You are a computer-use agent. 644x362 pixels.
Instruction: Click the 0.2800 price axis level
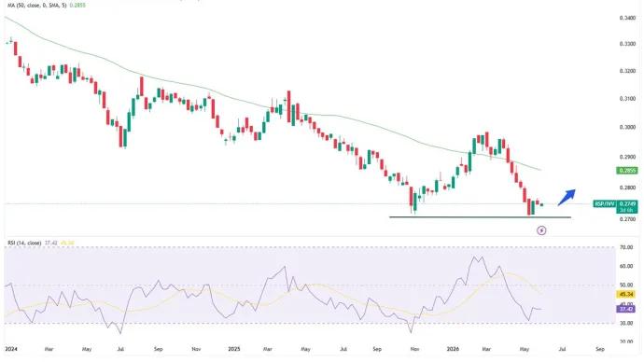point(627,188)
